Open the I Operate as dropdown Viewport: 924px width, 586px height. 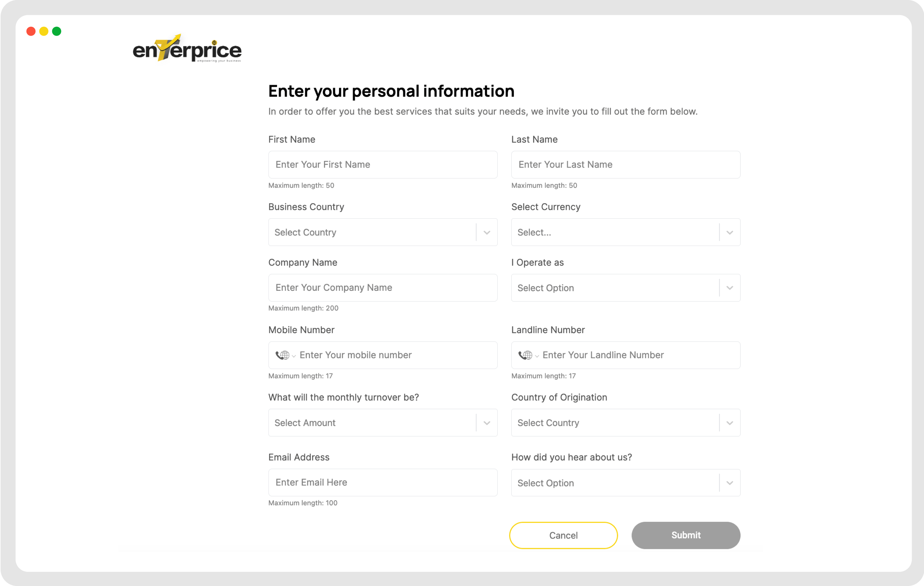(626, 288)
